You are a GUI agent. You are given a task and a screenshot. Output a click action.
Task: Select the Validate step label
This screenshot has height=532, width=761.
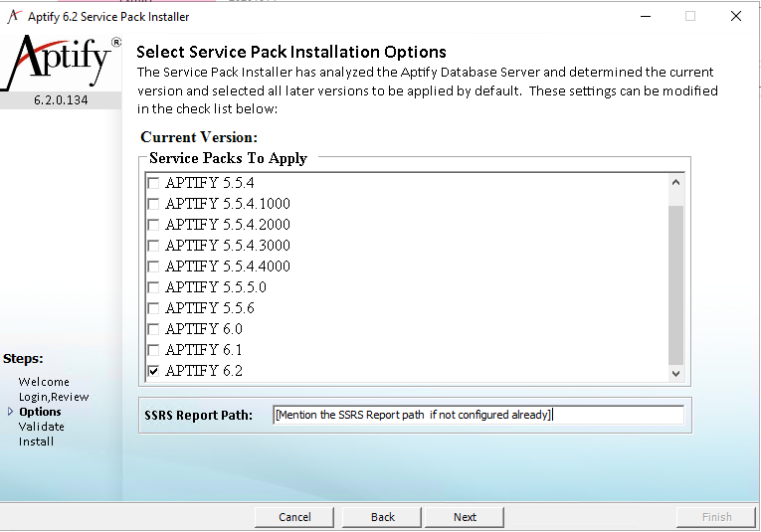[x=41, y=427]
